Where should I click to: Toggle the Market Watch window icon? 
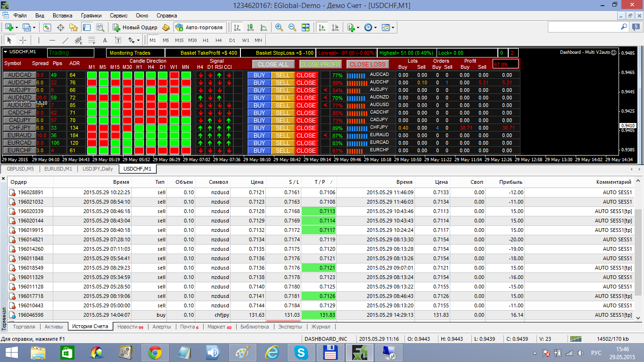point(47,27)
